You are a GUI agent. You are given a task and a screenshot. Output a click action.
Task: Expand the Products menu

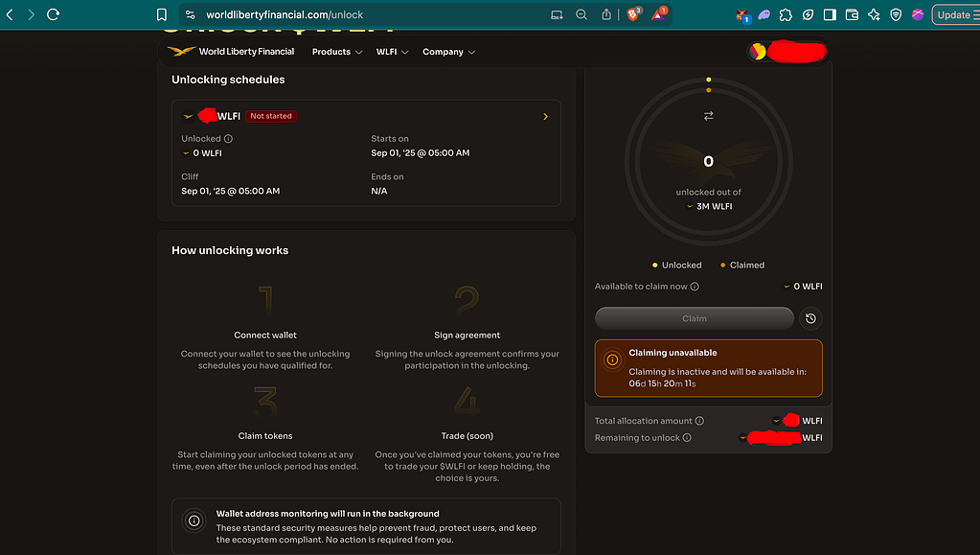pyautogui.click(x=337, y=52)
